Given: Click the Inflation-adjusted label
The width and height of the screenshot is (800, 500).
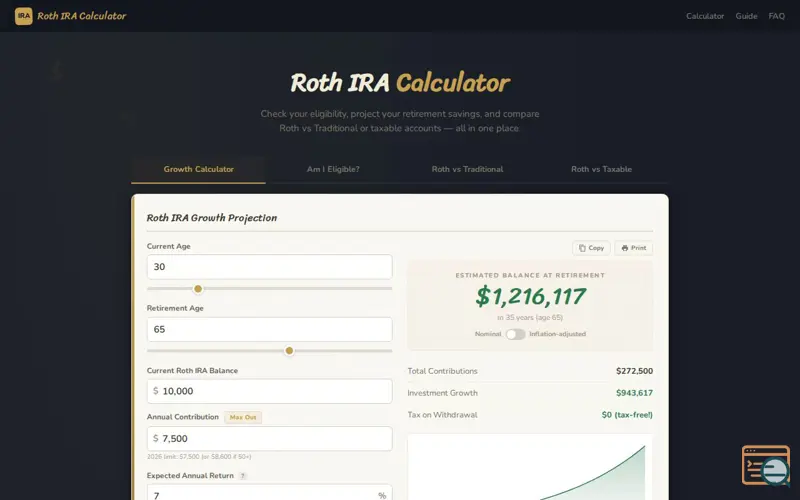Looking at the screenshot, I should coord(557,334).
